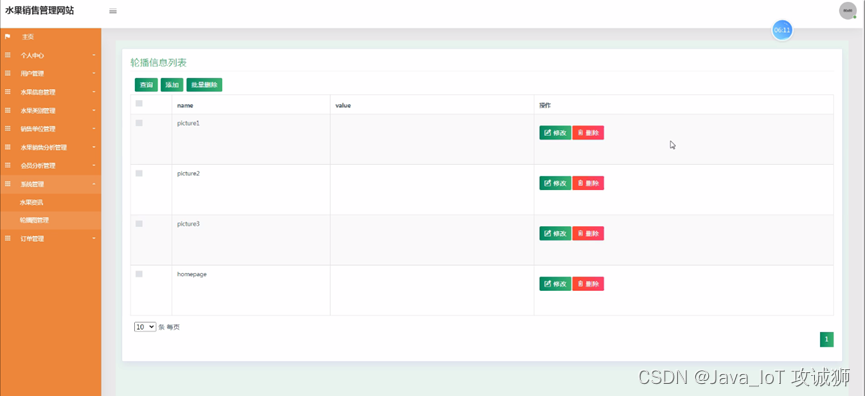Expand 订单管理 with its arrow

pos(94,238)
